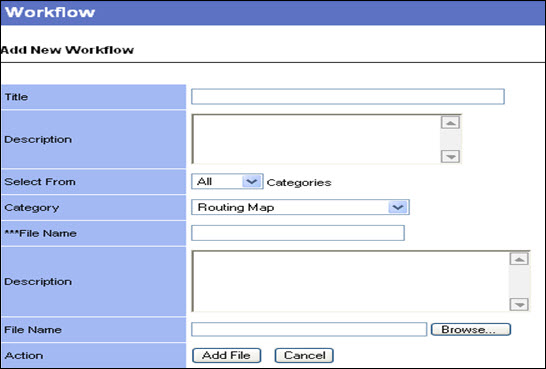Click the Add File button
This screenshot has width=546, height=369.
coord(226,355)
